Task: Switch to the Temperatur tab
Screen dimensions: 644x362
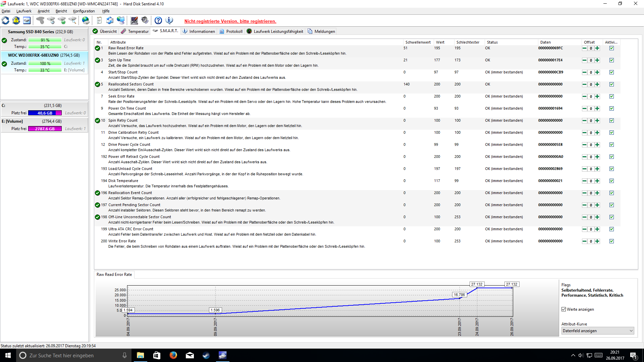Action: (x=135, y=32)
